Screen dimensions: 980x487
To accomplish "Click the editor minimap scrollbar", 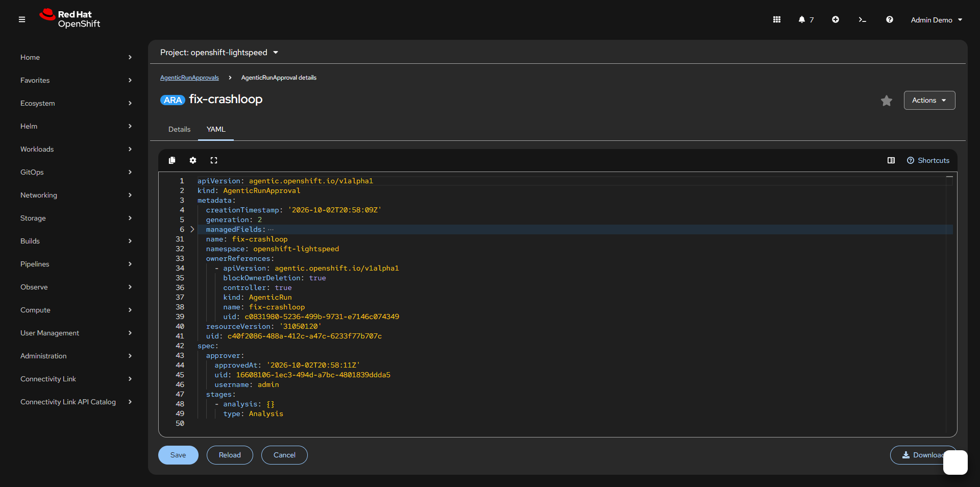I will pos(949,304).
